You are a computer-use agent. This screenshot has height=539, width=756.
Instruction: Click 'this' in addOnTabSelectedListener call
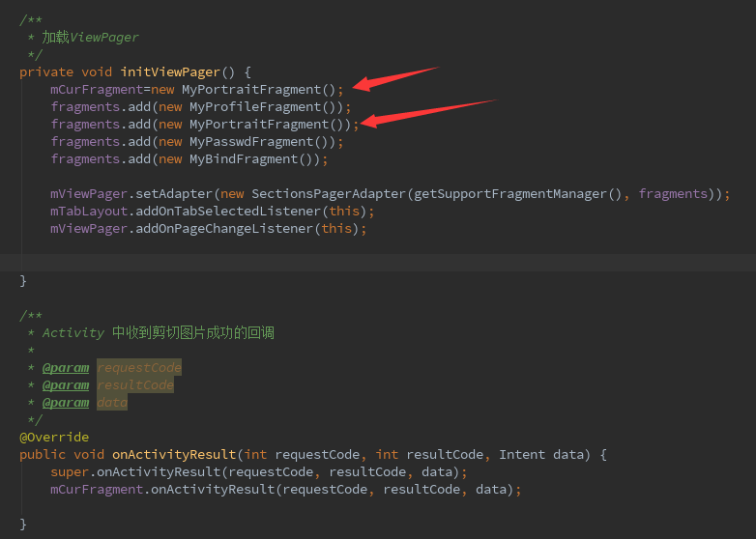click(344, 211)
